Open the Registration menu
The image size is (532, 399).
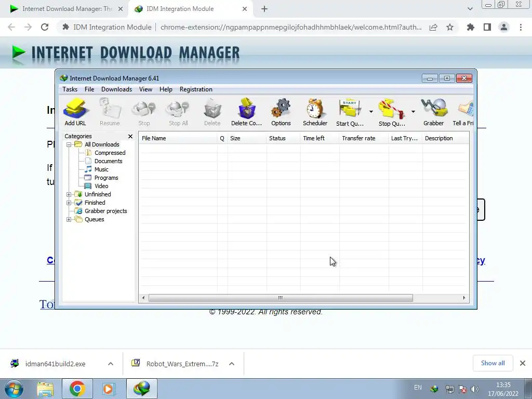tap(196, 89)
